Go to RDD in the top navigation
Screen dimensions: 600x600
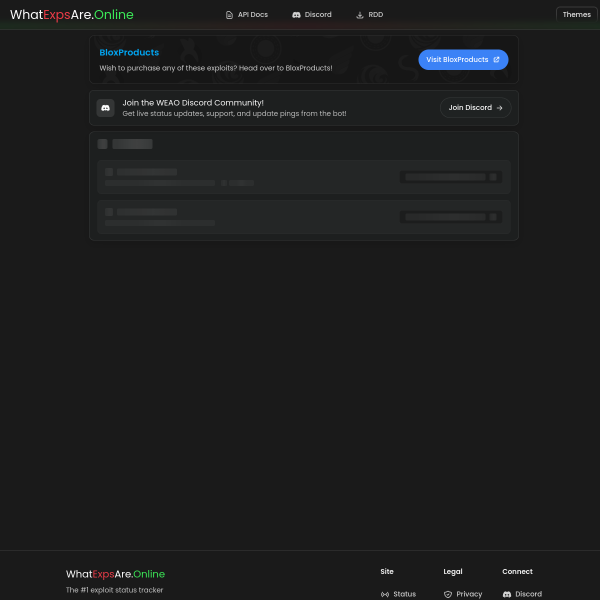[x=375, y=15]
